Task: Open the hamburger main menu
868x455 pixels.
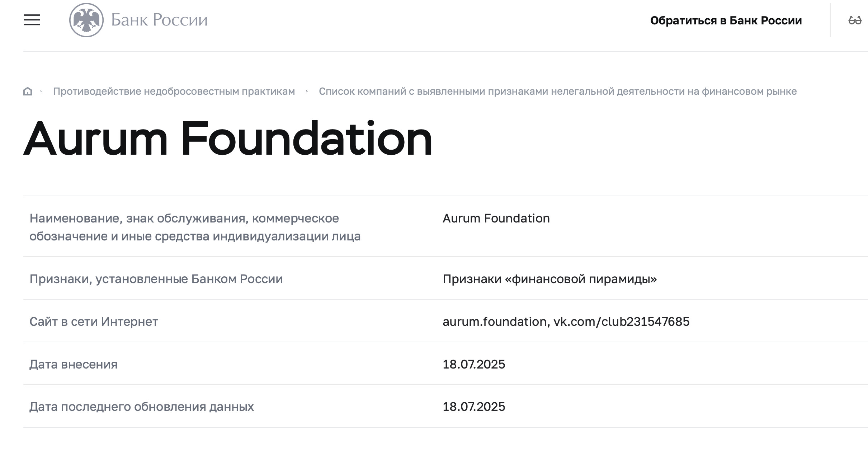Action: [x=32, y=20]
